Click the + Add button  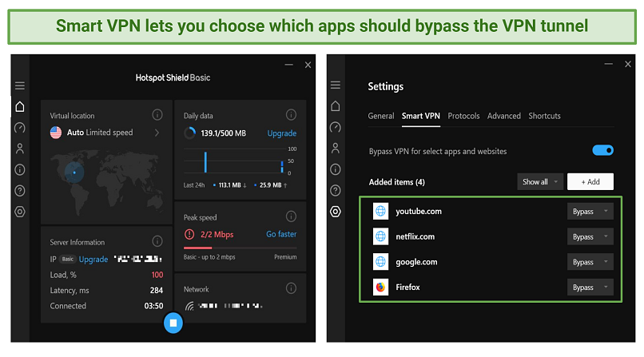590,182
